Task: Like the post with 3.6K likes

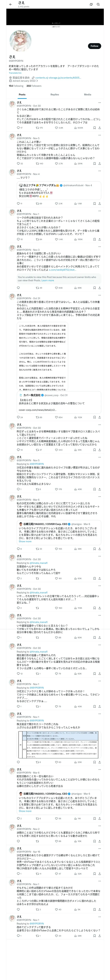Action: tap(57, 128)
